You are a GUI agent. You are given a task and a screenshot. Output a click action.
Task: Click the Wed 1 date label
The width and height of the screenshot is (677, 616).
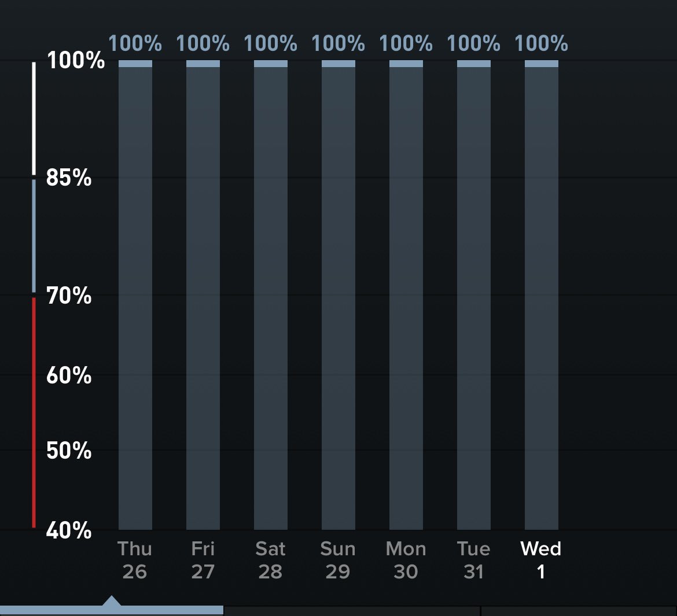point(541,560)
